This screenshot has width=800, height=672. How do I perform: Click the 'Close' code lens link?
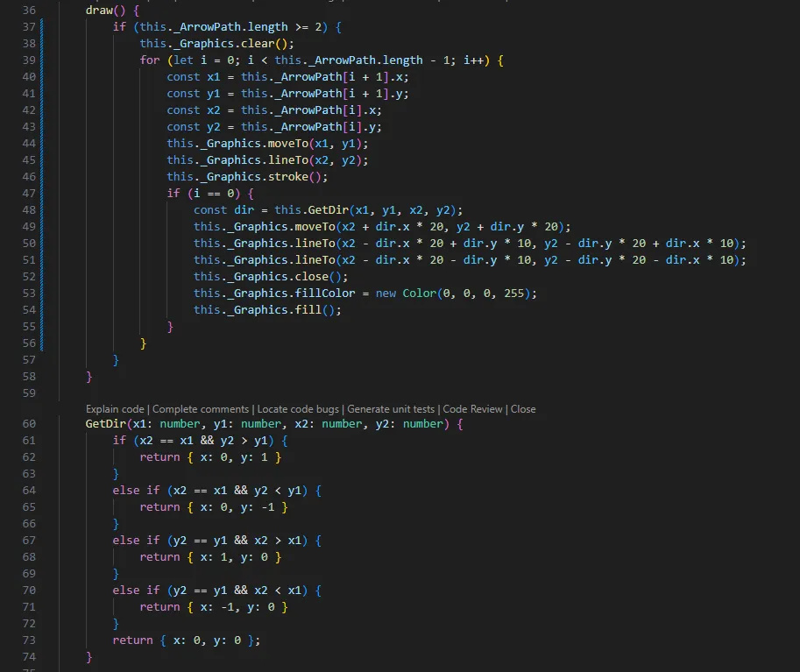pos(523,409)
